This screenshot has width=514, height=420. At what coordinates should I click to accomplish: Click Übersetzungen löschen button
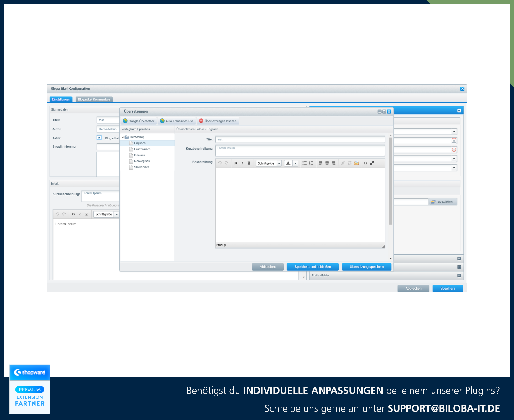[x=218, y=121]
